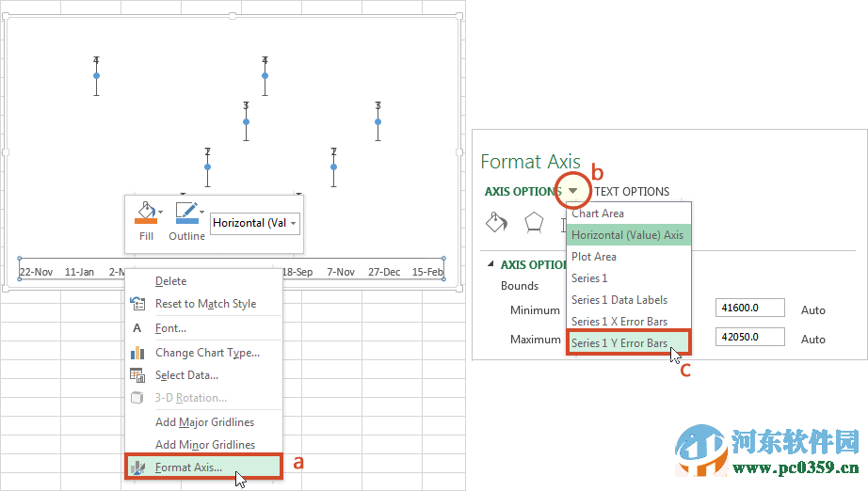Select Series 1 in the dropdown list
The image size is (868, 491).
[629, 278]
